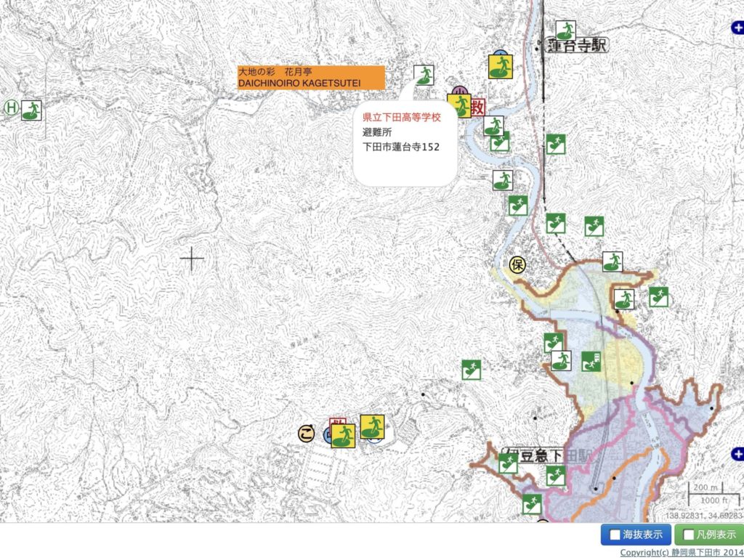
Task: Expand the upper blue plus button on right edge
Action: click(737, 28)
